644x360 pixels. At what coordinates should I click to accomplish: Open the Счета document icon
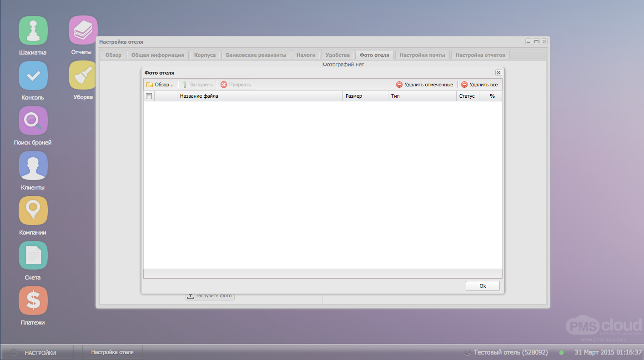click(x=33, y=255)
